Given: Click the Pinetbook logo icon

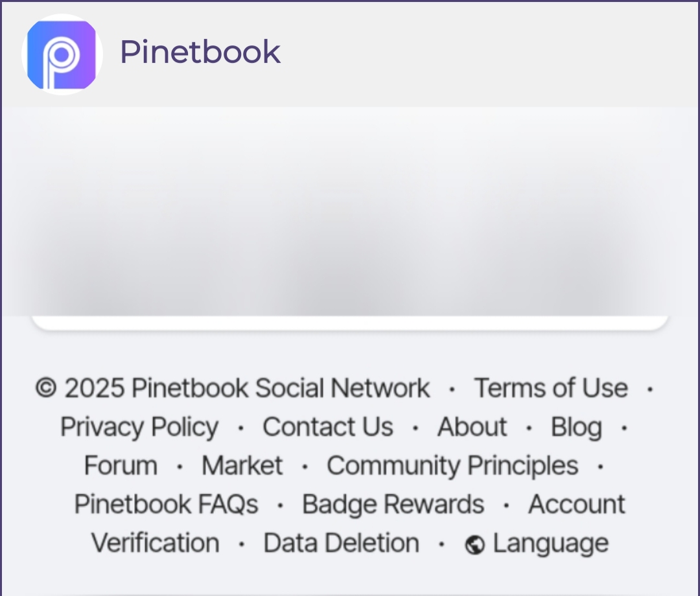Looking at the screenshot, I should (62, 54).
